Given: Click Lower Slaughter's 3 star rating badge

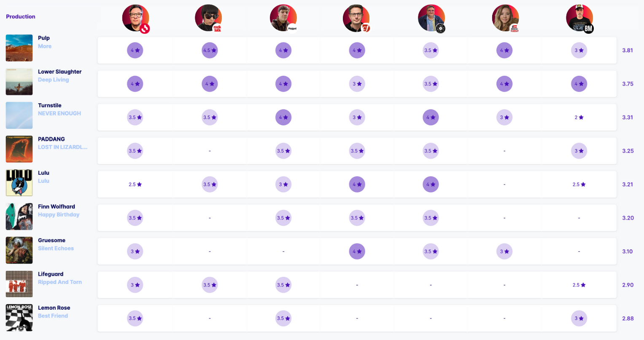Looking at the screenshot, I should 357,84.
